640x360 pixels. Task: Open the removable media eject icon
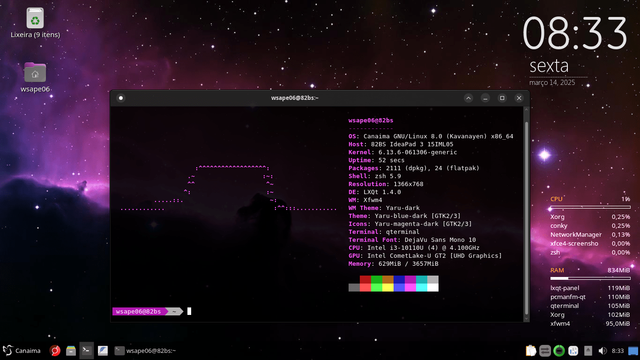[588, 351]
